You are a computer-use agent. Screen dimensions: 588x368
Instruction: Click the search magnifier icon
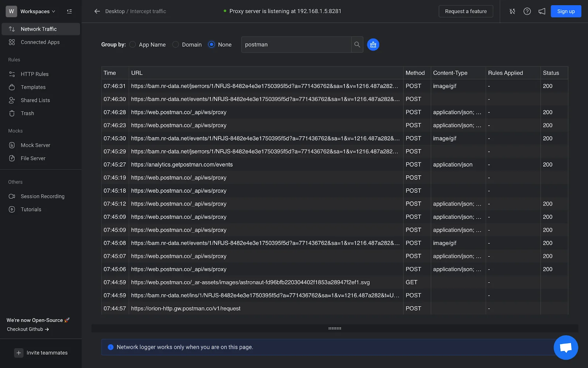357,45
